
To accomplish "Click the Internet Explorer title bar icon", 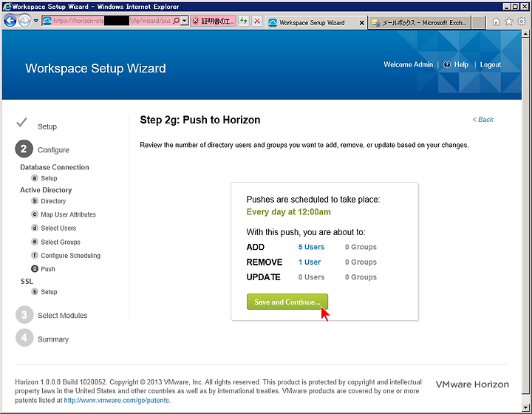I will point(7,7).
